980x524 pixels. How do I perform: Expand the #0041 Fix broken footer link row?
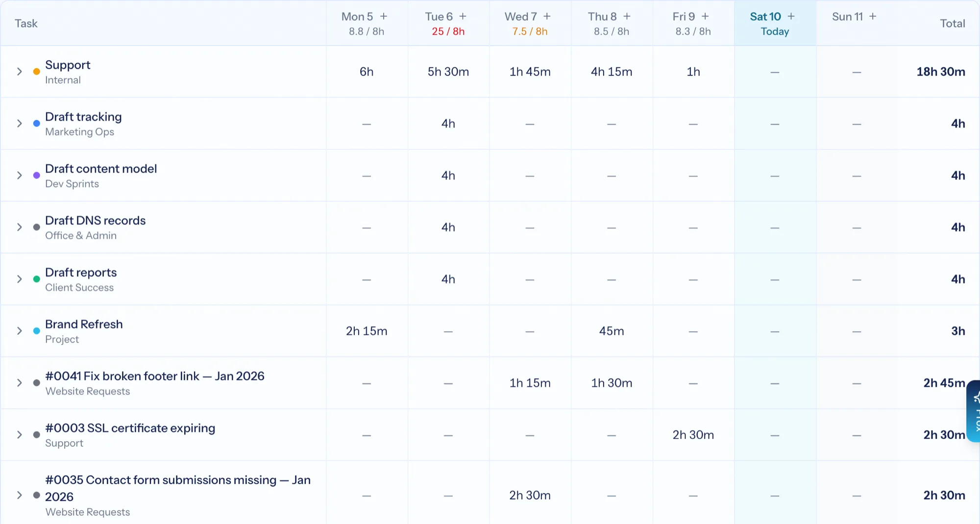click(20, 383)
